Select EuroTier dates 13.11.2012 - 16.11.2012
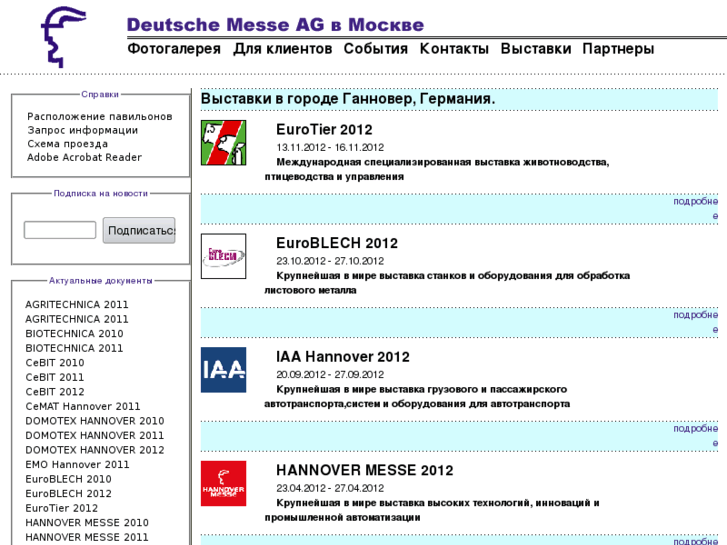Viewport: 727px width, 545px height. pos(330,147)
